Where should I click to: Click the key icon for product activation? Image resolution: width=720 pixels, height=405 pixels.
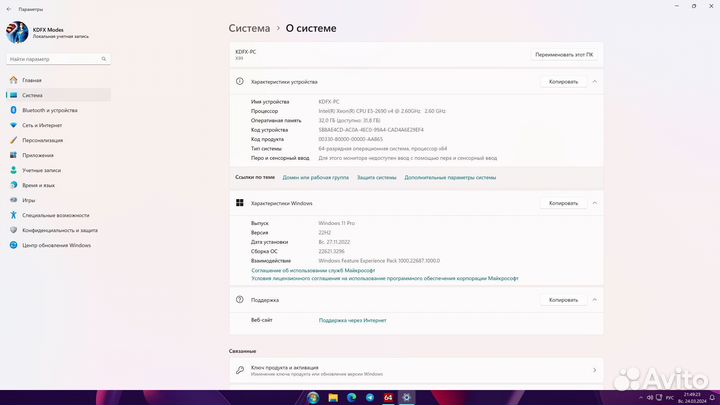tap(240, 370)
